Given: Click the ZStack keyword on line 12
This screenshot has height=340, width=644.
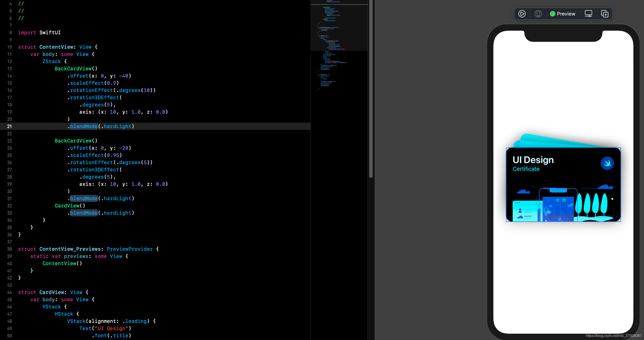Looking at the screenshot, I should [51, 62].
